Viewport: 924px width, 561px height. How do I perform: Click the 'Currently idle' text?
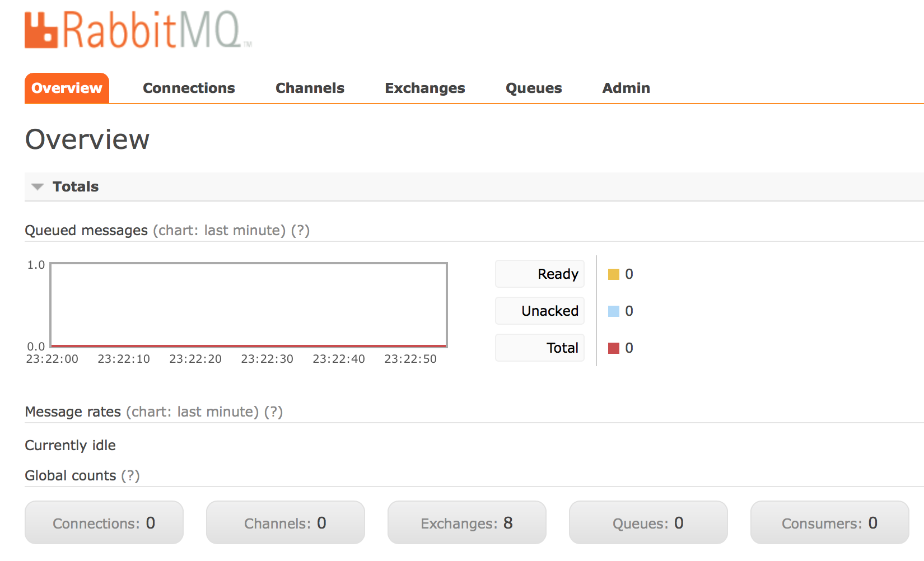pyautogui.click(x=71, y=445)
